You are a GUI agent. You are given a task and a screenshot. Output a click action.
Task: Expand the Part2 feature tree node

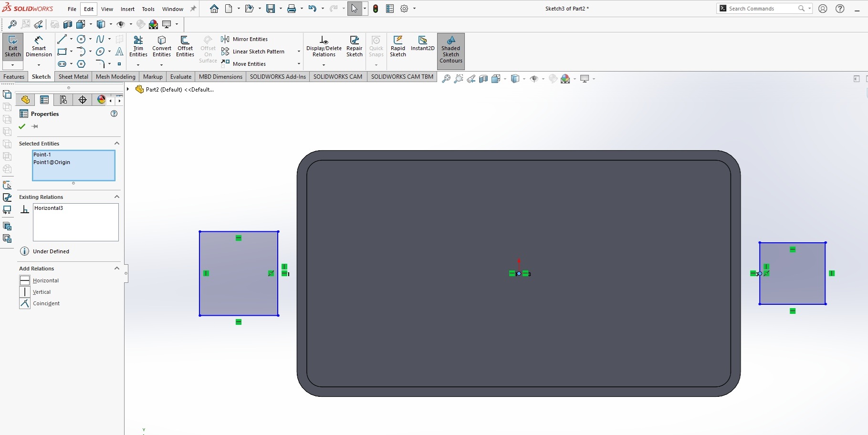tap(128, 89)
